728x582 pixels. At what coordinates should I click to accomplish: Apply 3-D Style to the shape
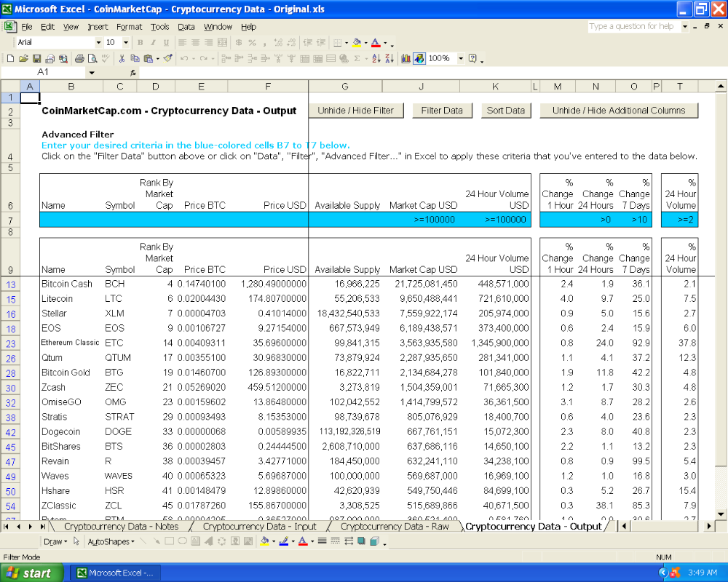click(375, 541)
